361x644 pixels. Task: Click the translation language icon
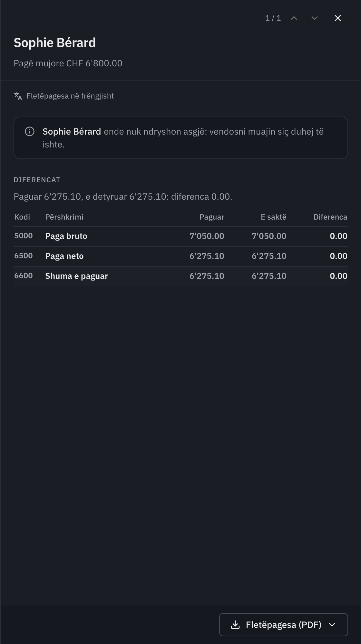18,96
